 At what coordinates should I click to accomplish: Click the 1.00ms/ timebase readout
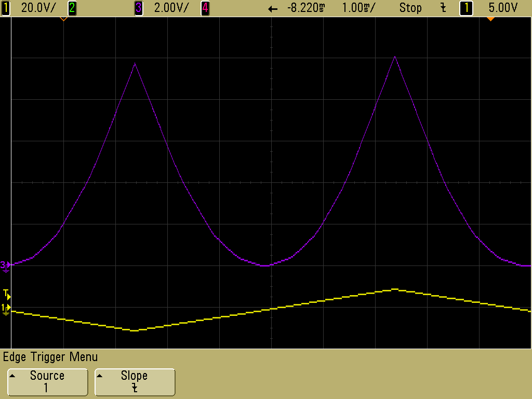(x=358, y=8)
